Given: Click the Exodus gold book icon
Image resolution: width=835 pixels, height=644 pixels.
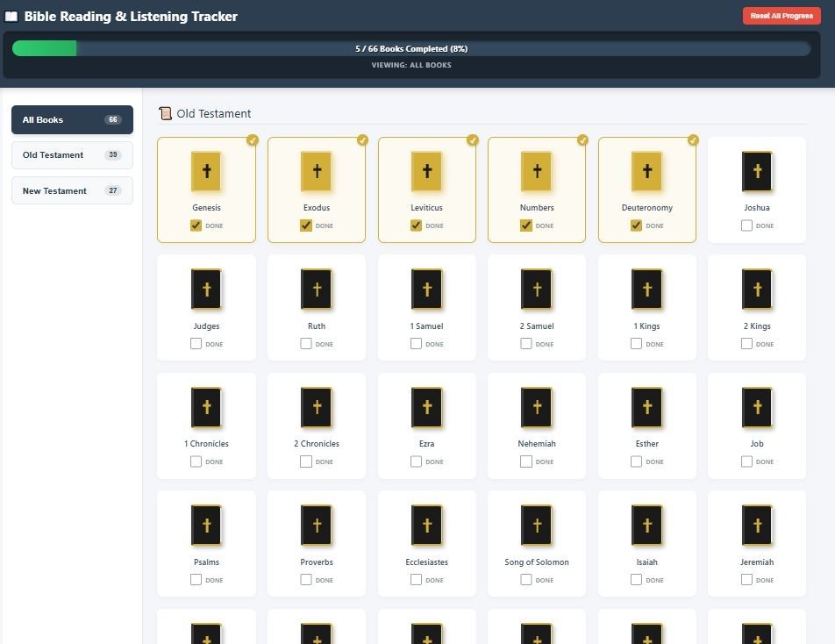Looking at the screenshot, I should (317, 171).
